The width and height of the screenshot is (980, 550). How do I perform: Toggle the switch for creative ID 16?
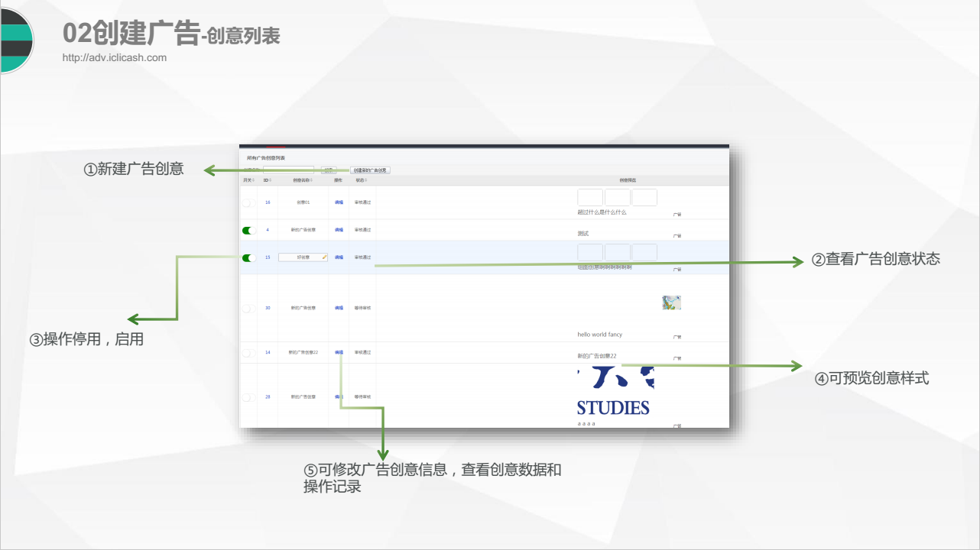pyautogui.click(x=248, y=202)
